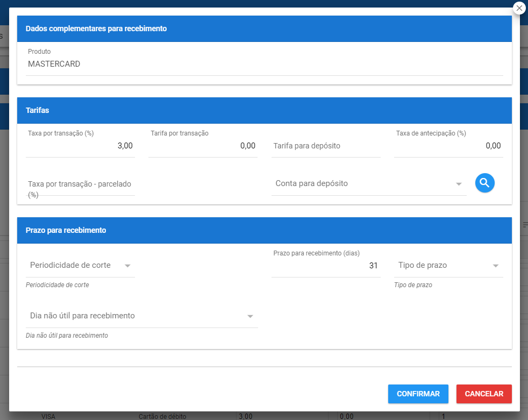
Task: Click the Dados complementares para recebimento header
Action: [264, 29]
